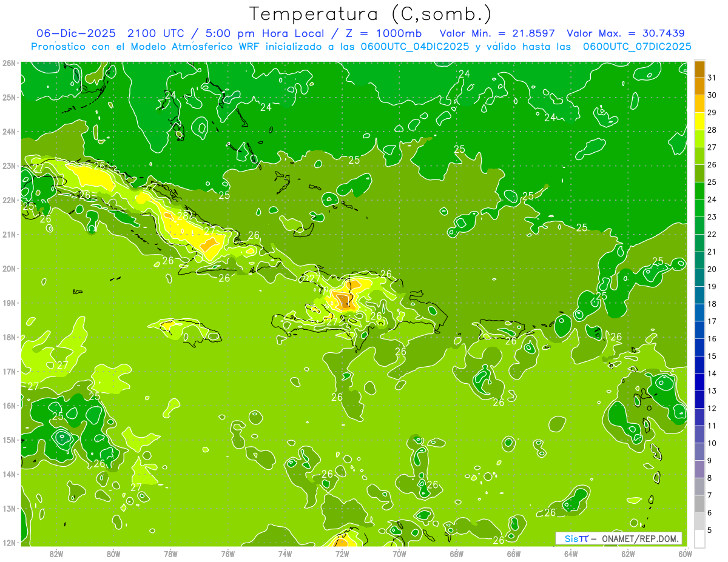Click the "66W" longitude axis label

point(514,554)
